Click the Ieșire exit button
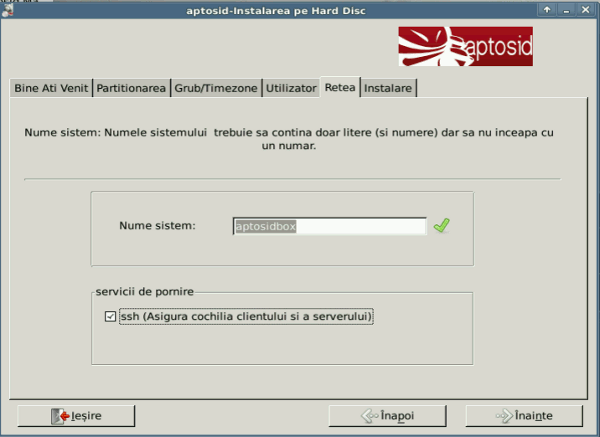This screenshot has height=437, width=600. click(76, 416)
